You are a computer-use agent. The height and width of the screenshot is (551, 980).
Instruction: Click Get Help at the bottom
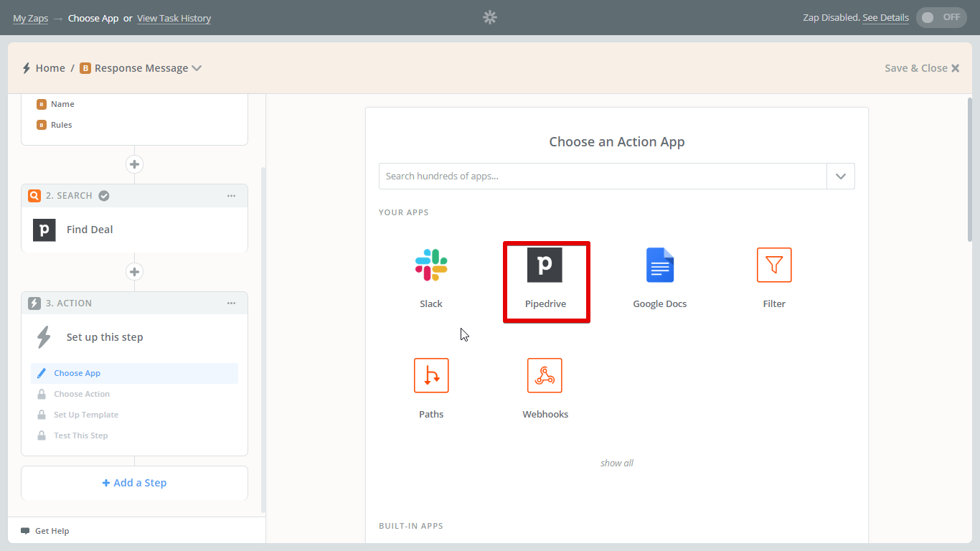click(x=52, y=531)
